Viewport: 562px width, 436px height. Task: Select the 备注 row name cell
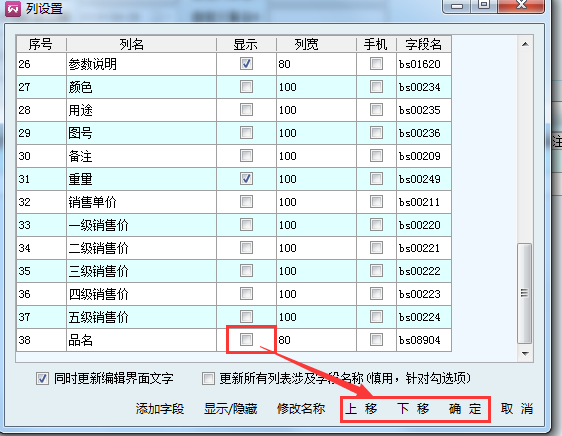pos(141,156)
